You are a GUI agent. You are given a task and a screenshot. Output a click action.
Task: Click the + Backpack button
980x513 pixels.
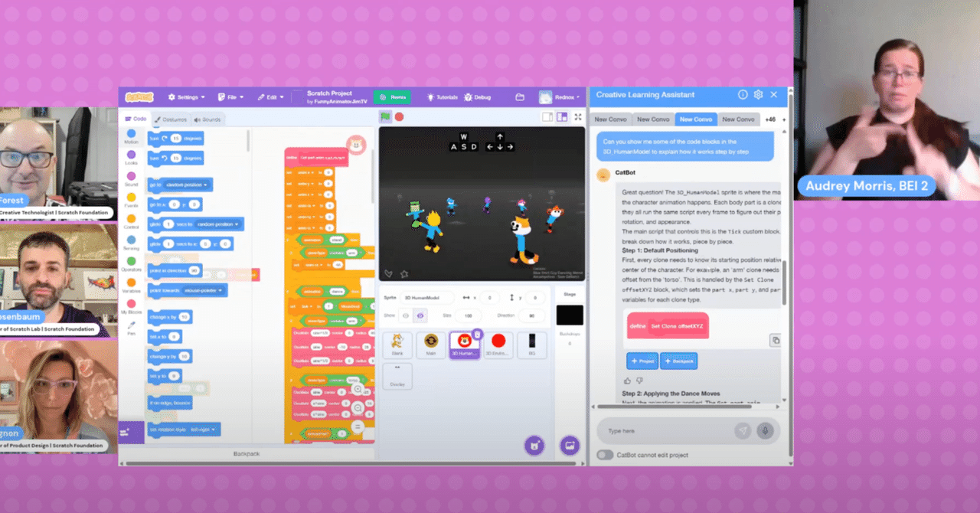pyautogui.click(x=678, y=360)
